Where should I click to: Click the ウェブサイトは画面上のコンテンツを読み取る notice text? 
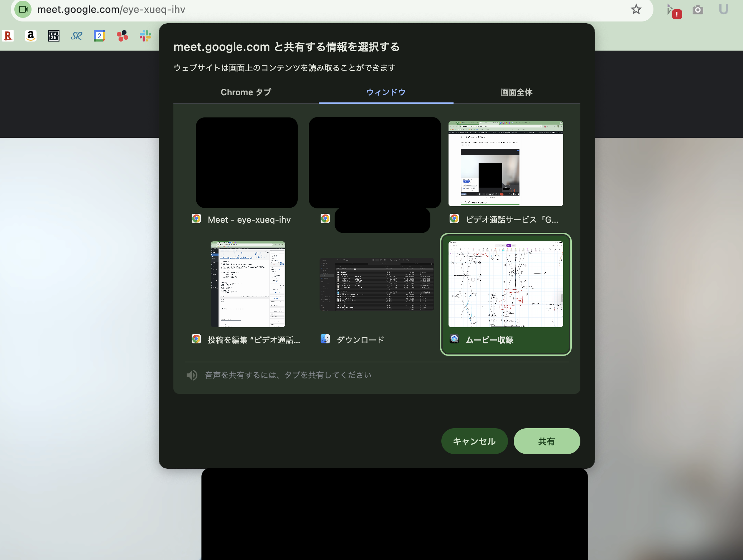click(284, 68)
